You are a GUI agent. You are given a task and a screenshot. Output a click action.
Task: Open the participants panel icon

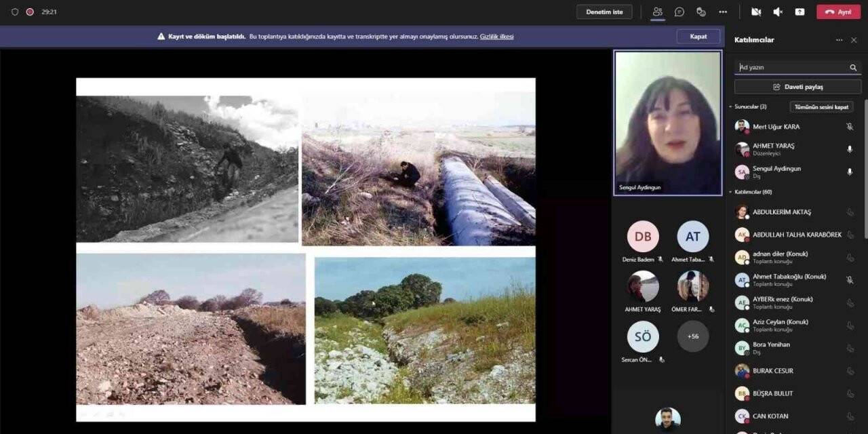click(657, 12)
